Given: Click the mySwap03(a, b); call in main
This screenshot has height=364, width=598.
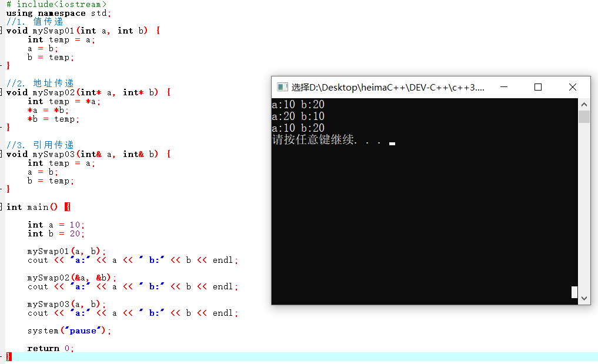Looking at the screenshot, I should [x=66, y=304].
